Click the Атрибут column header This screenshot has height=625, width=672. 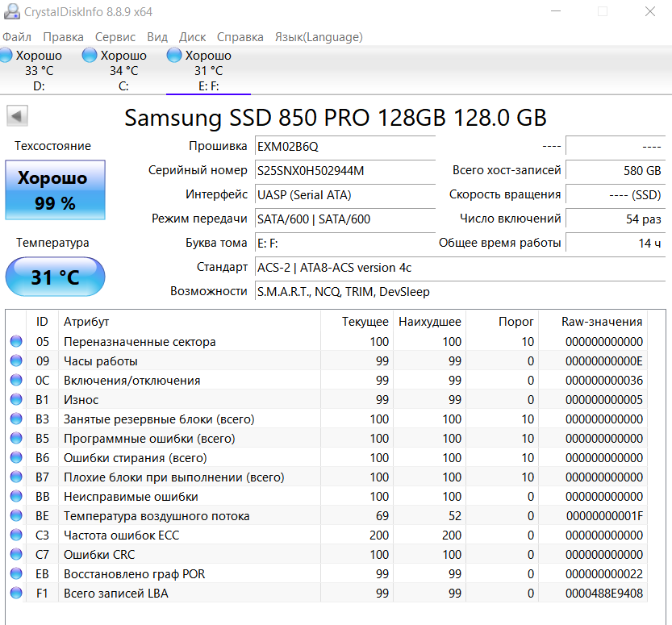(86, 322)
